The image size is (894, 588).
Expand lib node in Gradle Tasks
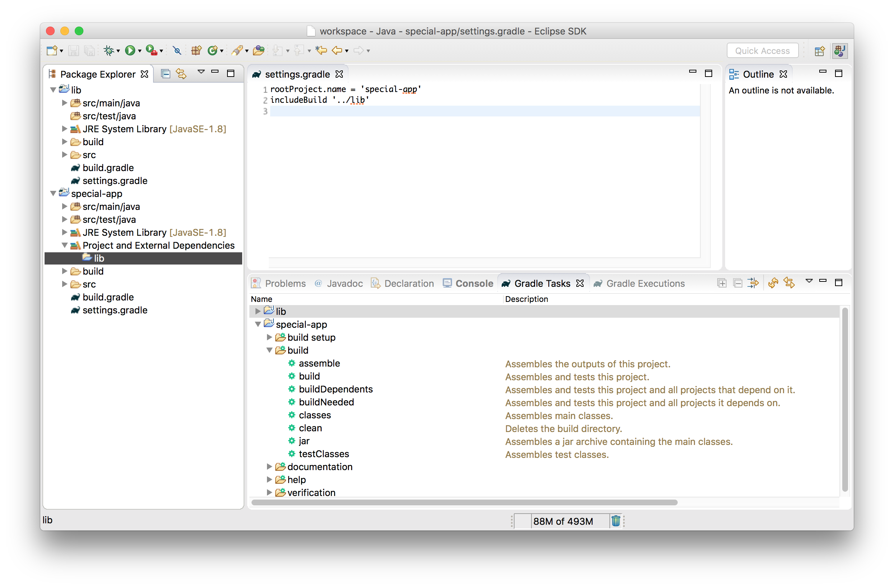pyautogui.click(x=258, y=311)
